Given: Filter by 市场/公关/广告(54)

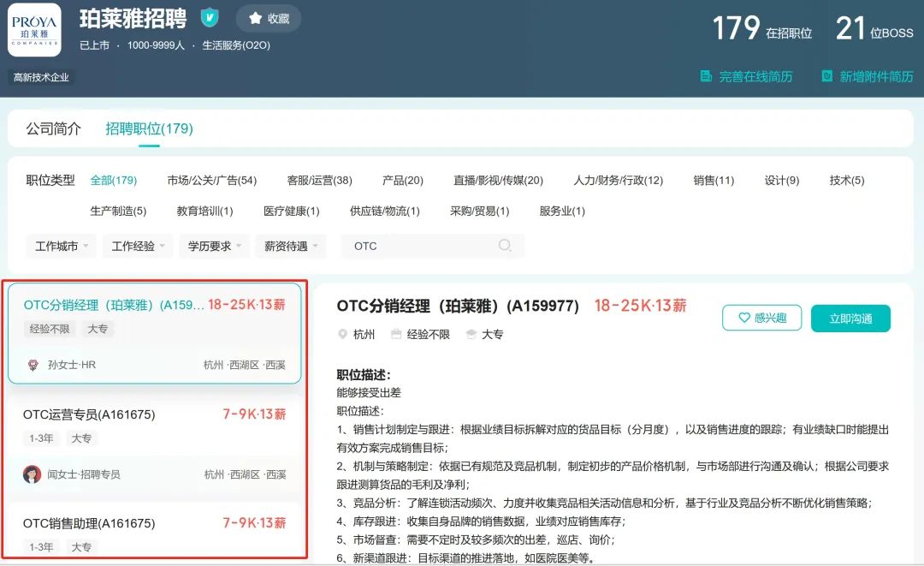Looking at the screenshot, I should (x=211, y=181).
